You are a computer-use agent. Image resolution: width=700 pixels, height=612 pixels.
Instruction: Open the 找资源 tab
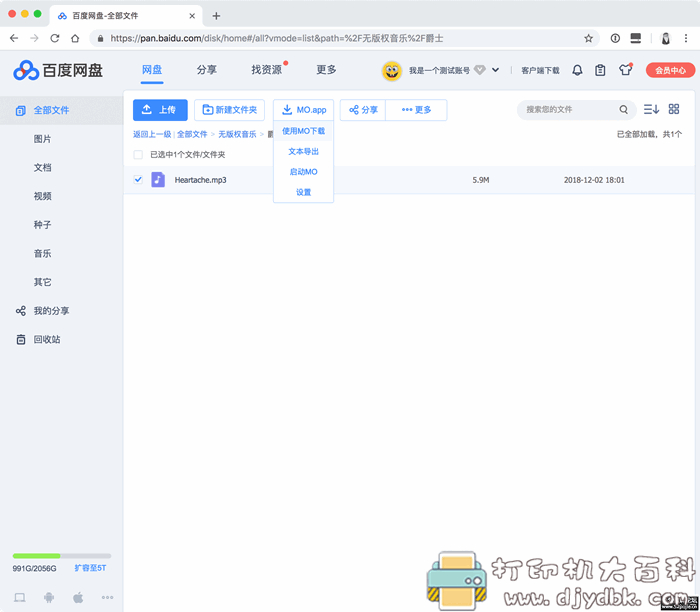point(267,70)
